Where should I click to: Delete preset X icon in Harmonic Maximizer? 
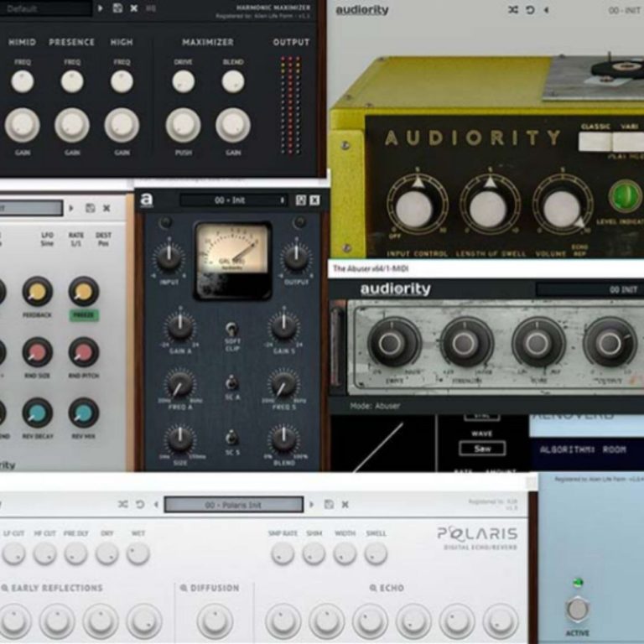pos(134,8)
